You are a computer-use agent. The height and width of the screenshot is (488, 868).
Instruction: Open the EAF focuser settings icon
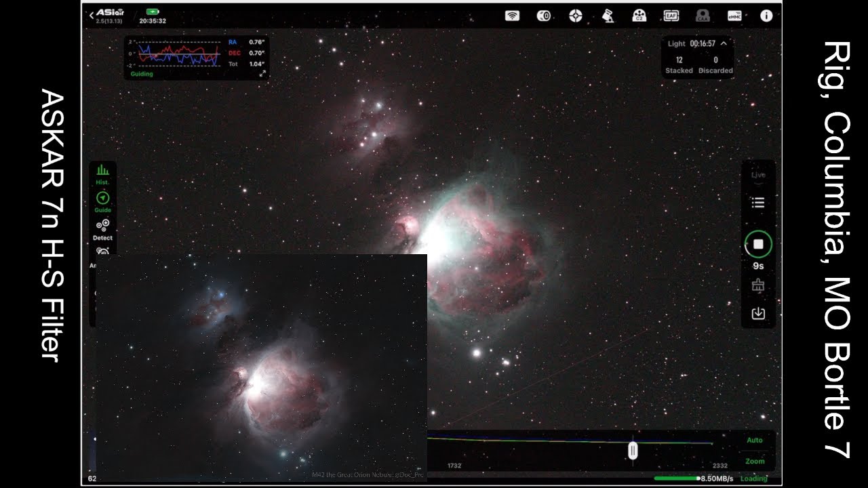671,16
